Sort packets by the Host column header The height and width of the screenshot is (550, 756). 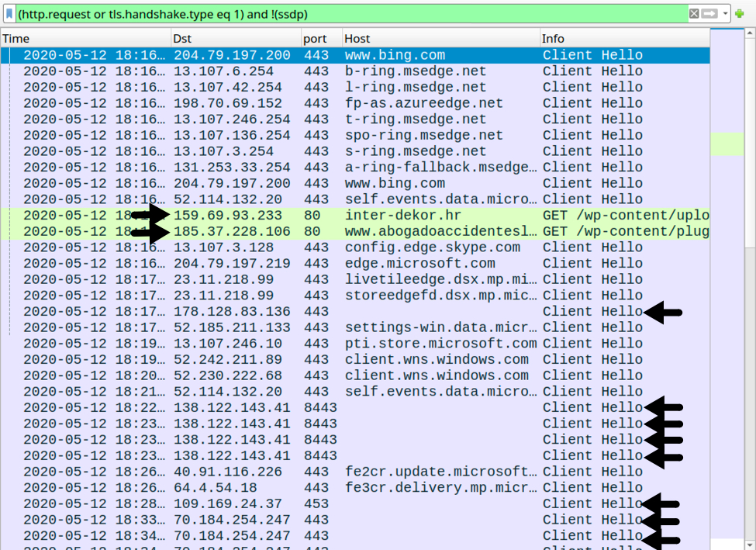point(441,39)
